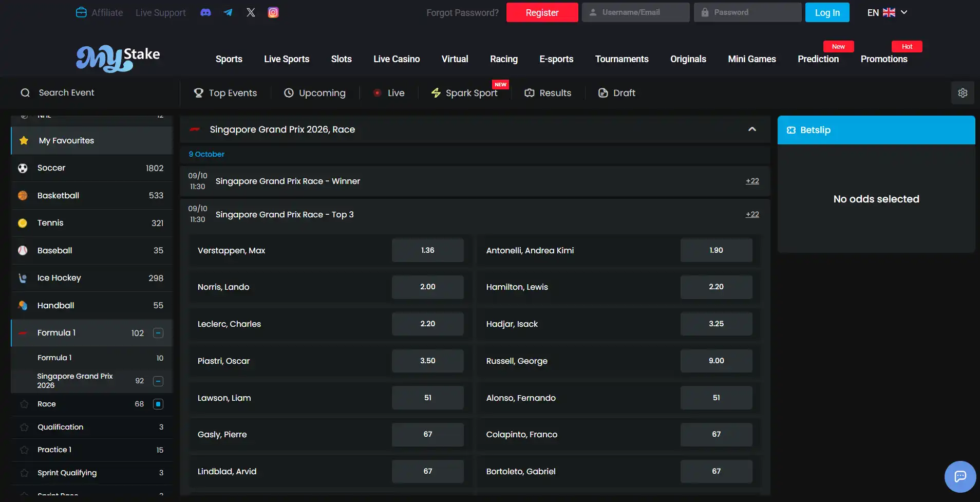Collapse Formula 1 sport section
Viewport: 980px width, 502px height.
[x=158, y=333]
